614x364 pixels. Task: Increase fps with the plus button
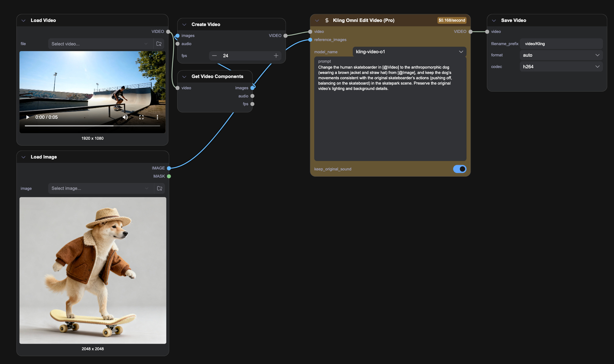276,56
